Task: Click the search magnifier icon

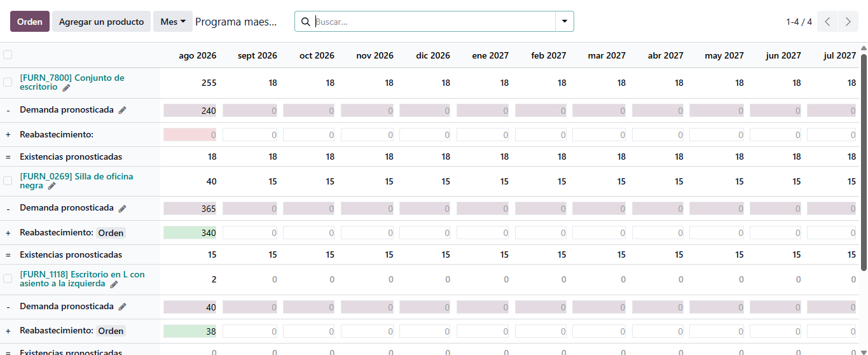Action: coord(305,22)
